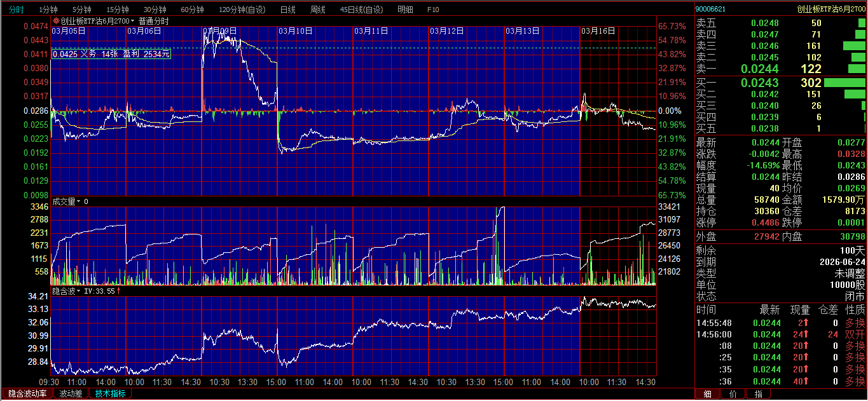Click the F10 info button

coord(433,10)
